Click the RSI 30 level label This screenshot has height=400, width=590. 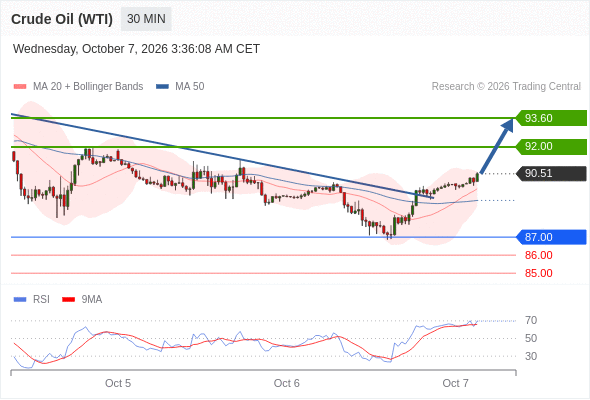click(531, 356)
